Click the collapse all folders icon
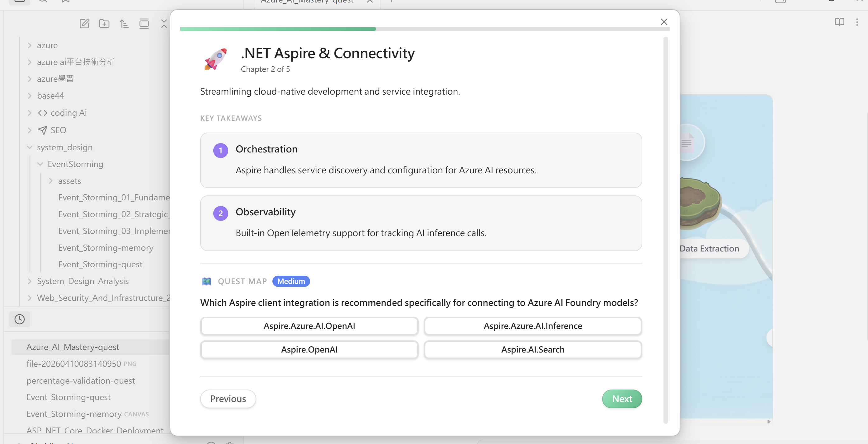868x444 pixels. coord(164,24)
